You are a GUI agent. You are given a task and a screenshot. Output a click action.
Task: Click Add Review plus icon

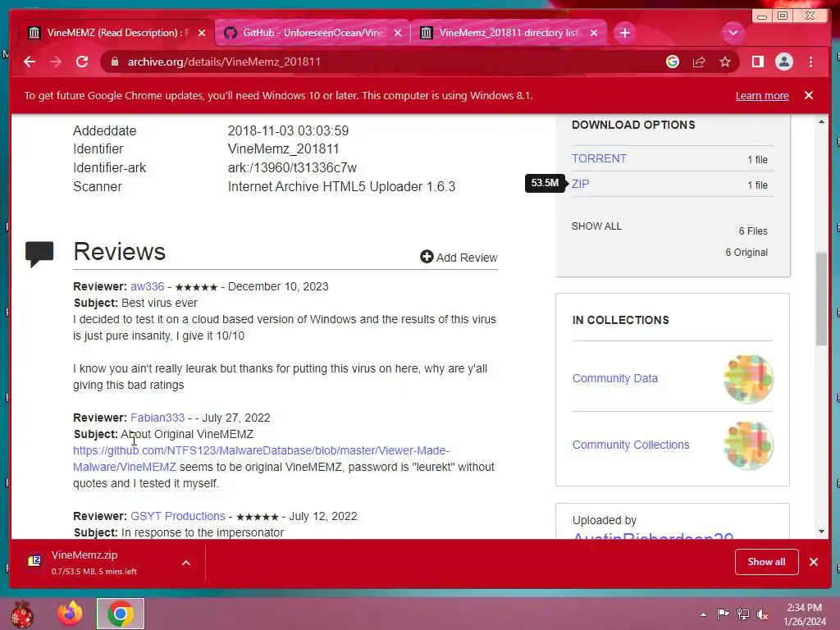click(x=427, y=257)
